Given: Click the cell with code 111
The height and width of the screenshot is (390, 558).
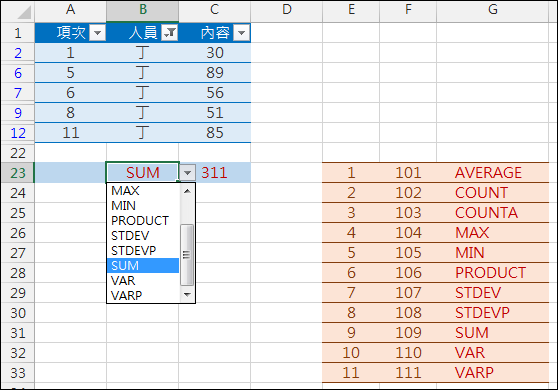Looking at the screenshot, I should pos(408,372).
